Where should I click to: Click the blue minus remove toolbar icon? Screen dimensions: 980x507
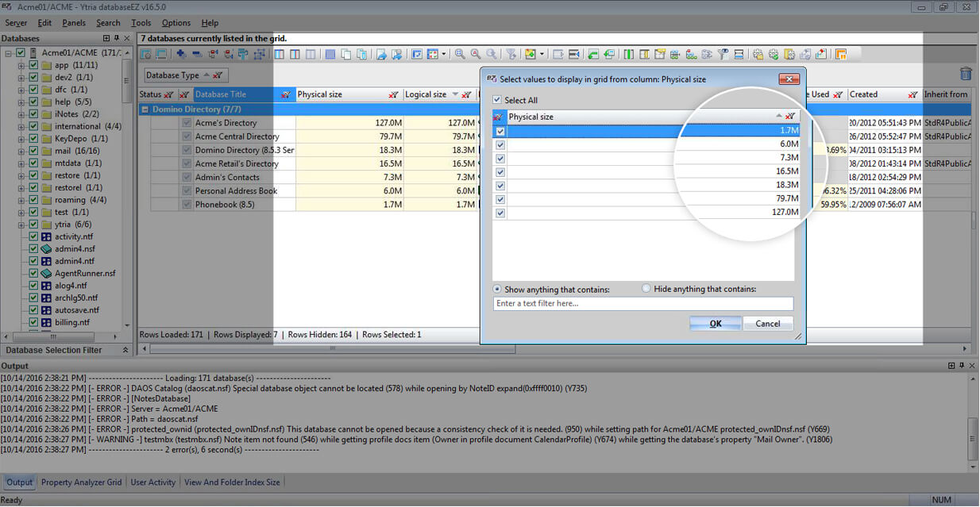[x=197, y=54]
